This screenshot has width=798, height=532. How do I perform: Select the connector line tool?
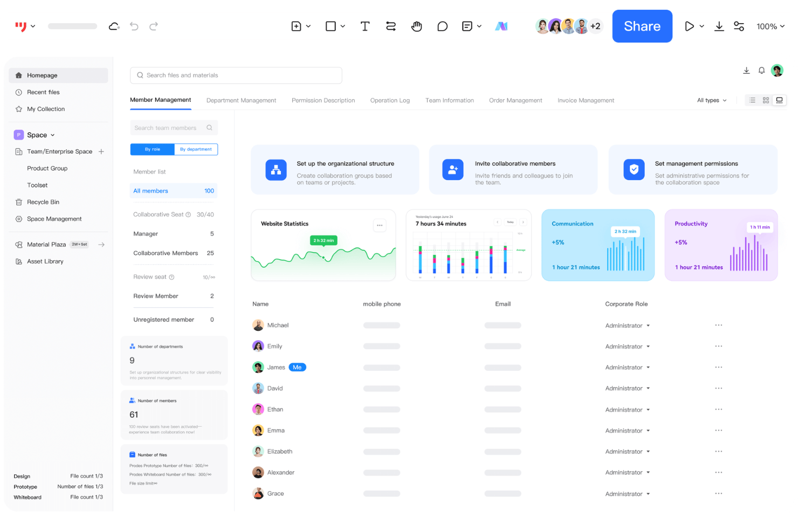pos(391,26)
